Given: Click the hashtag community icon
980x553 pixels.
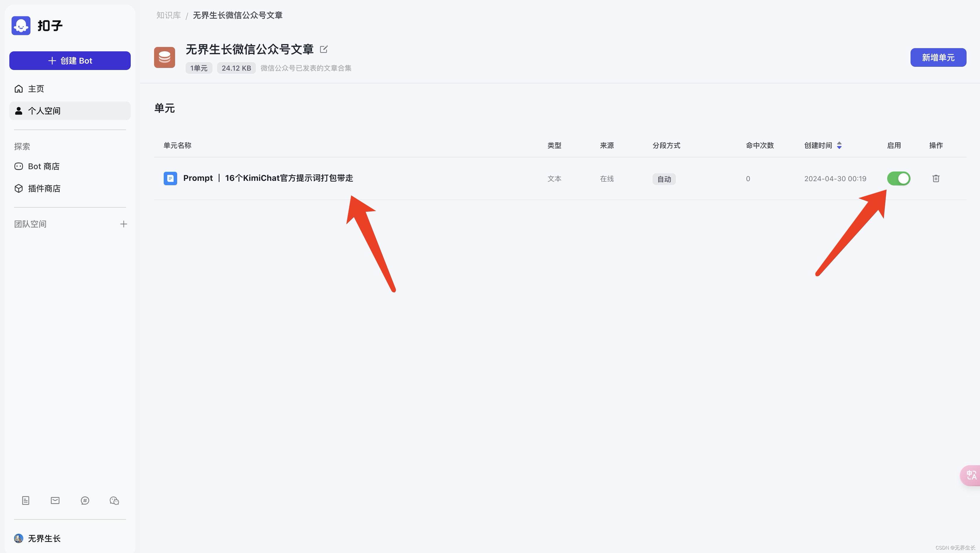Looking at the screenshot, I should (x=85, y=501).
